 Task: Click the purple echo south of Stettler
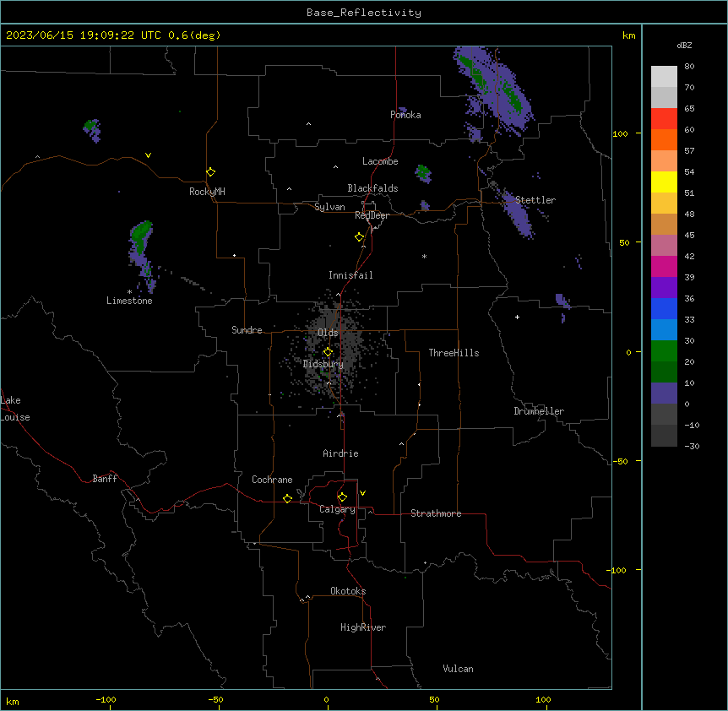tap(519, 216)
